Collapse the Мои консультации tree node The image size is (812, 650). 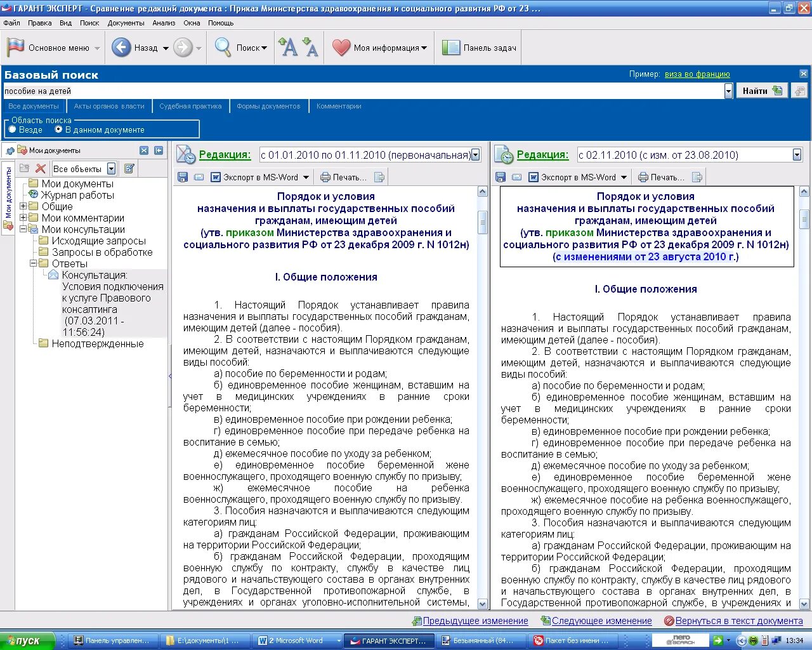[23, 229]
